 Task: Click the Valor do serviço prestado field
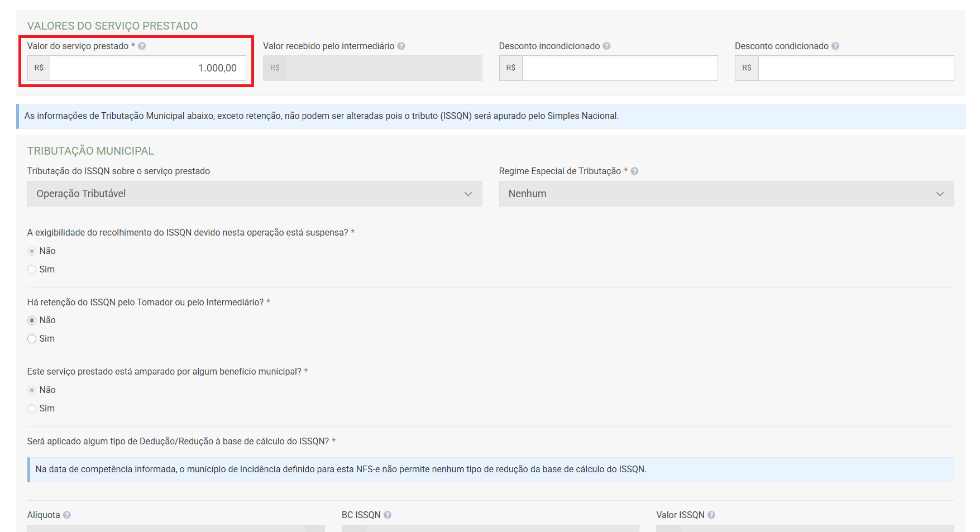coord(147,68)
